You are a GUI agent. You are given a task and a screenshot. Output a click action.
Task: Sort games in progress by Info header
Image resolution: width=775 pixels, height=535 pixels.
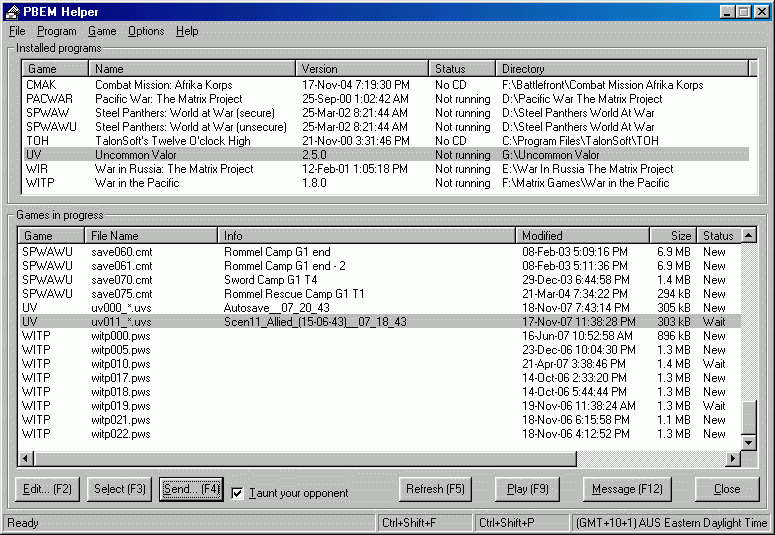click(367, 236)
